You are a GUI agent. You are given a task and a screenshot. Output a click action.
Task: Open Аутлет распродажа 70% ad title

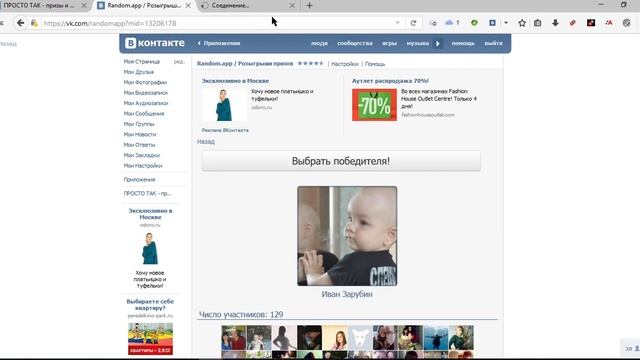390,81
